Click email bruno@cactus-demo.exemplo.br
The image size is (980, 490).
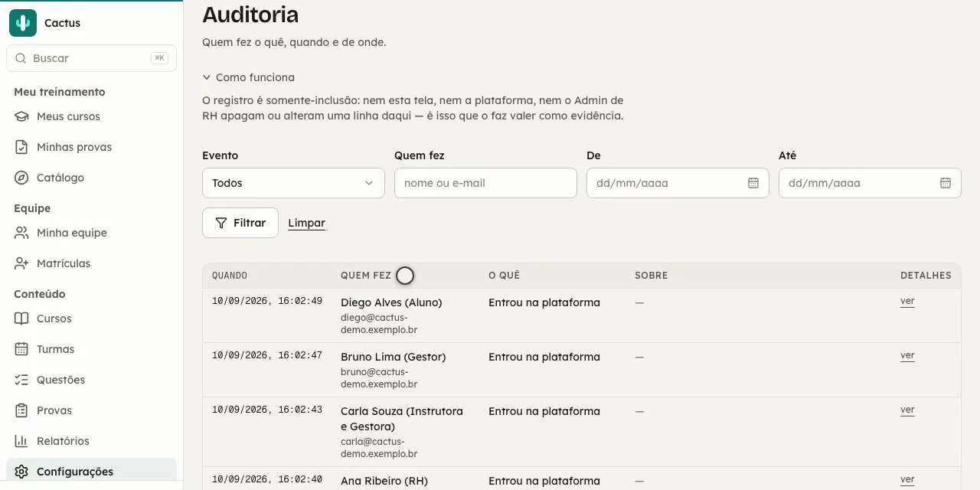click(x=379, y=378)
